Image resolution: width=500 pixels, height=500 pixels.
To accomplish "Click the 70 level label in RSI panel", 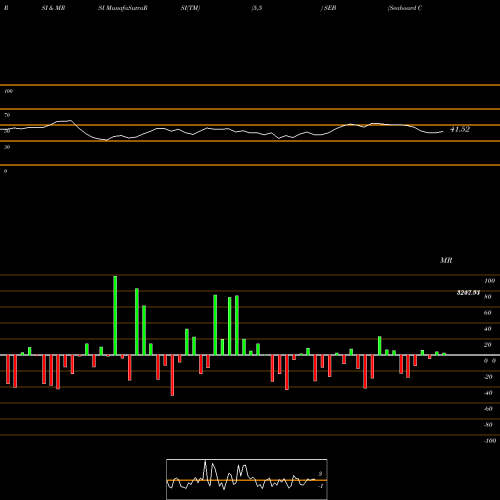I will (x=7, y=115).
